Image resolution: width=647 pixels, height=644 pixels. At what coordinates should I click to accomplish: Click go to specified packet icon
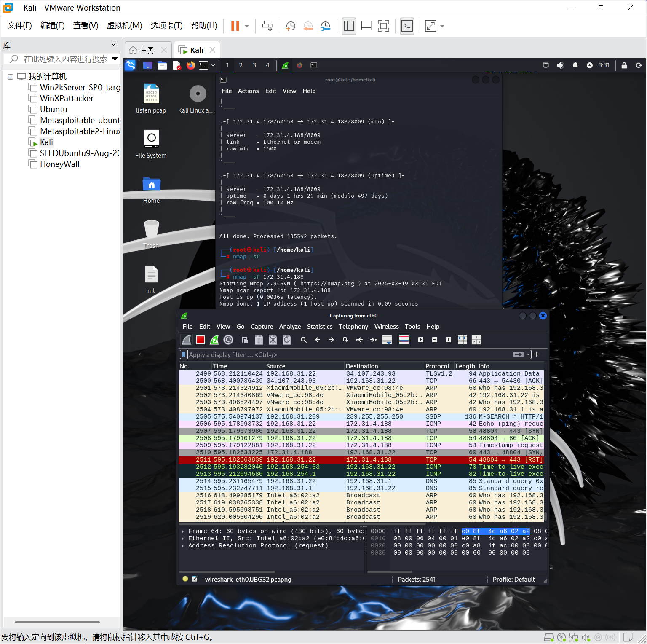345,340
